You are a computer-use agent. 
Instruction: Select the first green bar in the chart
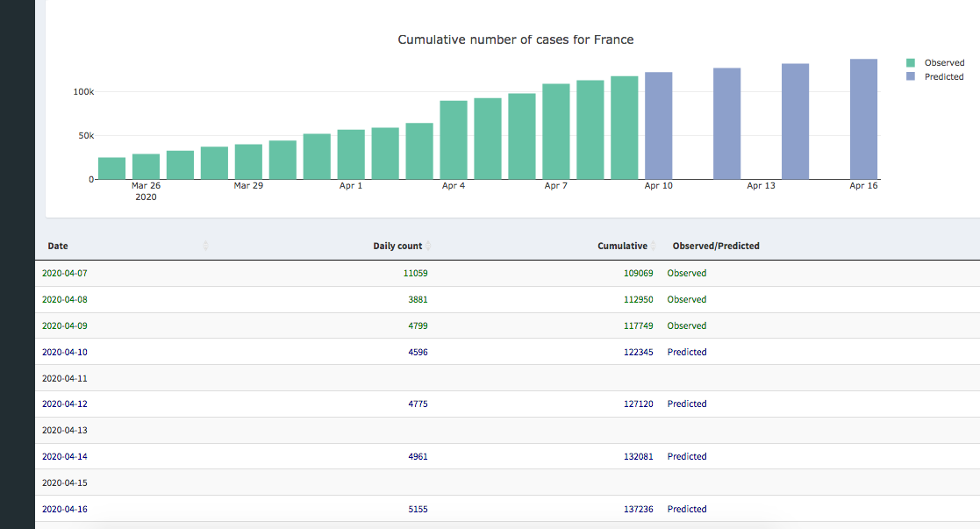click(111, 168)
